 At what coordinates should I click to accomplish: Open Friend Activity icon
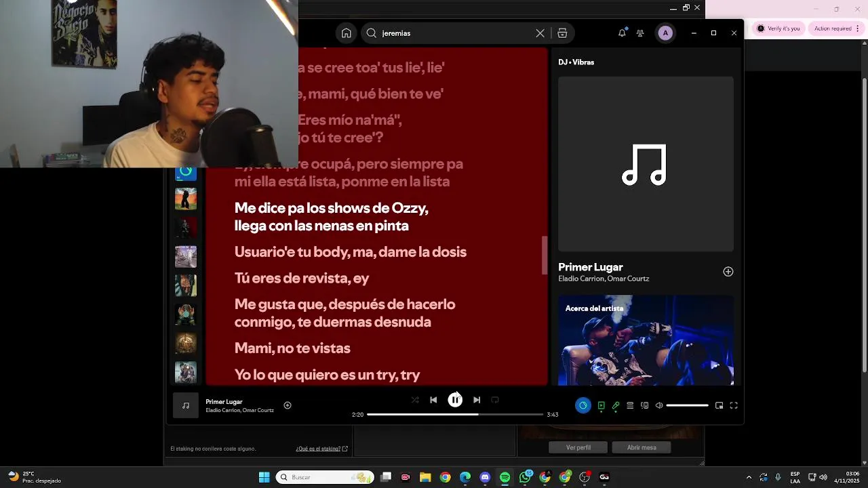640,33
